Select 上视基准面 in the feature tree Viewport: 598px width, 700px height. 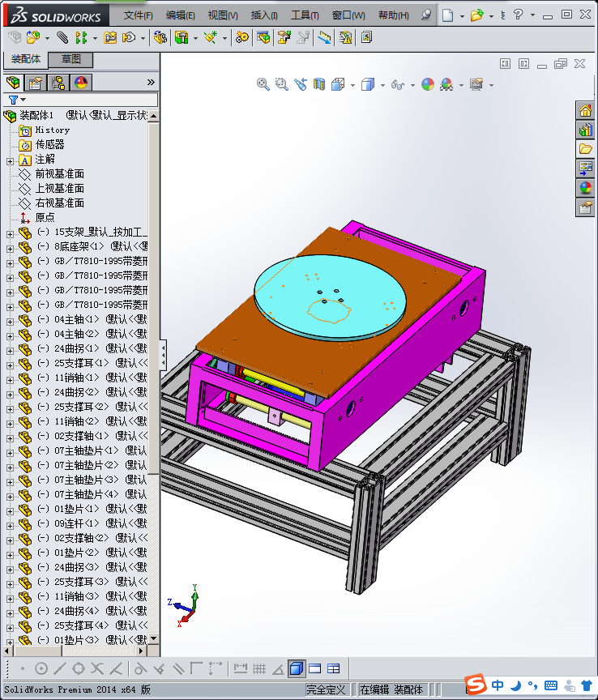click(60, 189)
